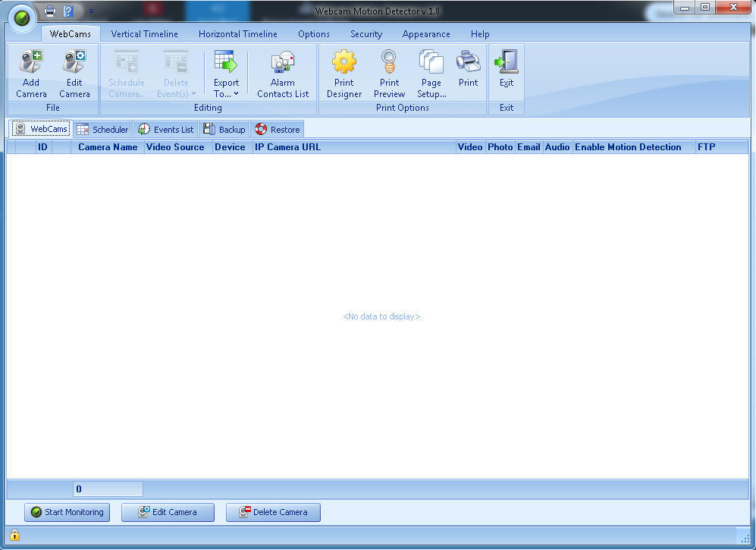Open the Events List view tab

(166, 130)
